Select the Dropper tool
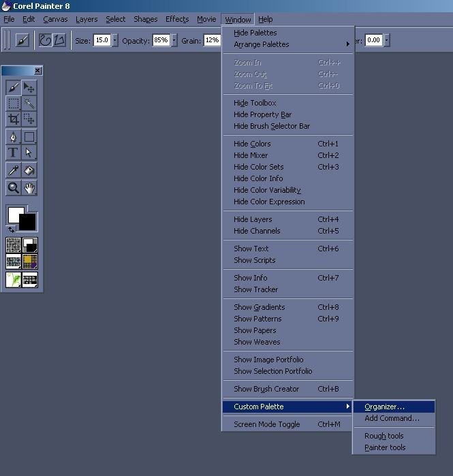 point(14,170)
